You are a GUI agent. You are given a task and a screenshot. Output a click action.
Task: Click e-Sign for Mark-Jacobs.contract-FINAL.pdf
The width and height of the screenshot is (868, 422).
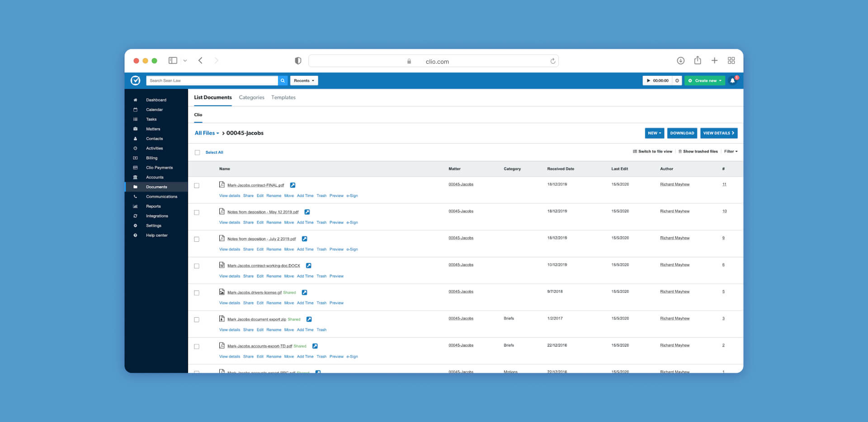[352, 196]
